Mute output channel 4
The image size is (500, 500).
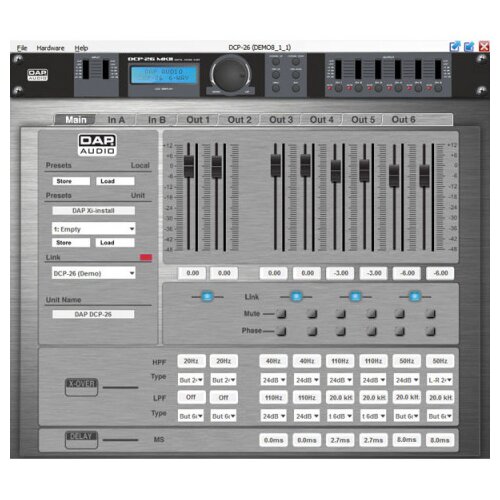click(x=372, y=314)
